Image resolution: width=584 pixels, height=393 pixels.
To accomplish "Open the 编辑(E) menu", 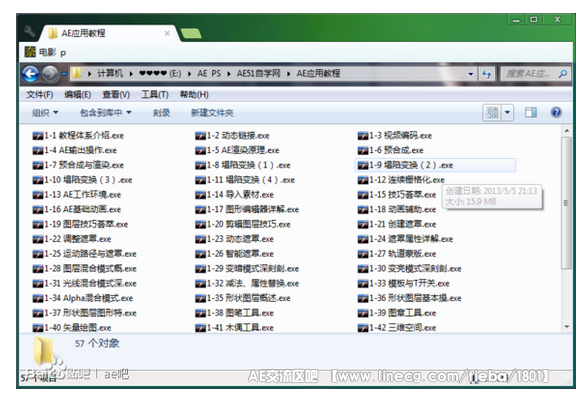I will click(x=78, y=95).
